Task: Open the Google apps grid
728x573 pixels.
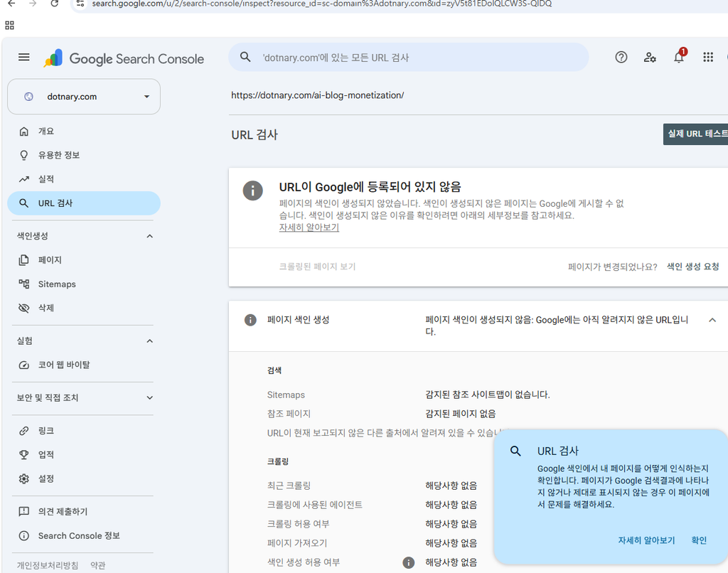Action: (x=707, y=57)
